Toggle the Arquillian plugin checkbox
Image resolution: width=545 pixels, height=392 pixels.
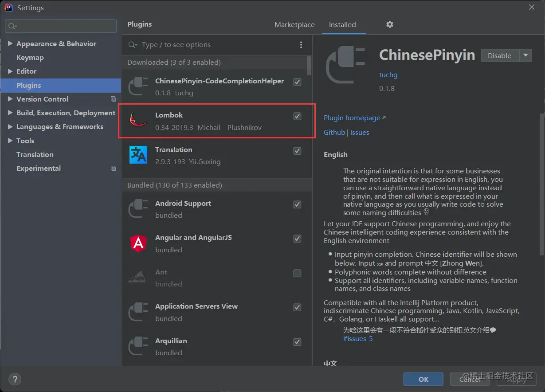point(298,342)
